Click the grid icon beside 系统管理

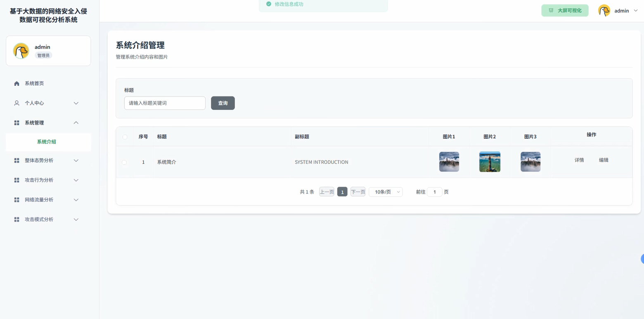17,123
